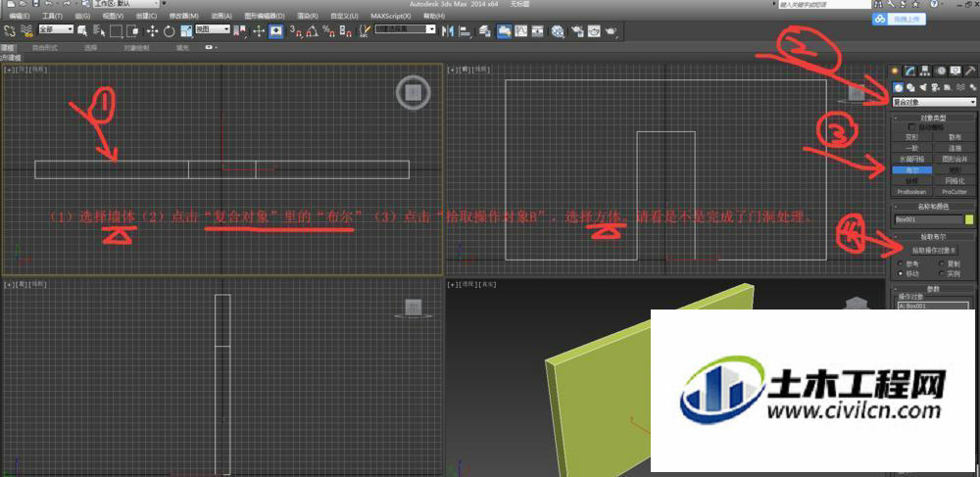980x477 pixels.
Task: Open the Material Editor icon
Action: [557, 30]
